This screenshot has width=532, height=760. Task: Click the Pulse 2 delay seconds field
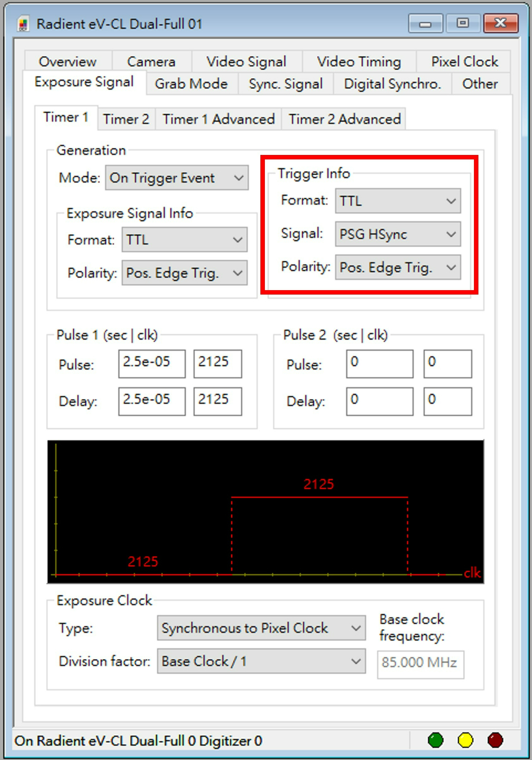pyautogui.click(x=380, y=401)
